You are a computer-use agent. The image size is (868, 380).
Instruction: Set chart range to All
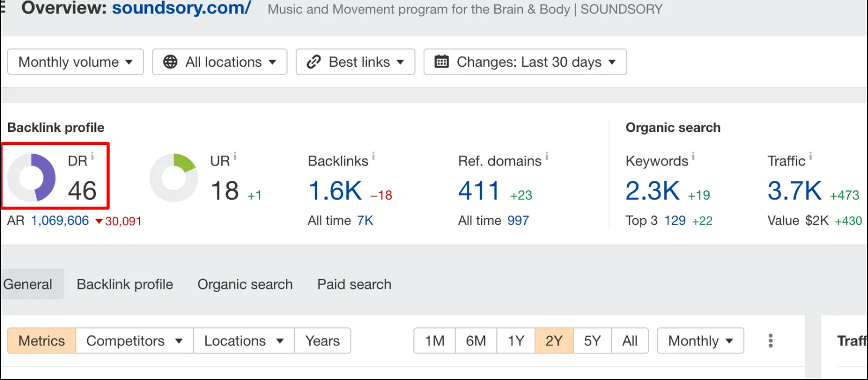click(x=630, y=341)
